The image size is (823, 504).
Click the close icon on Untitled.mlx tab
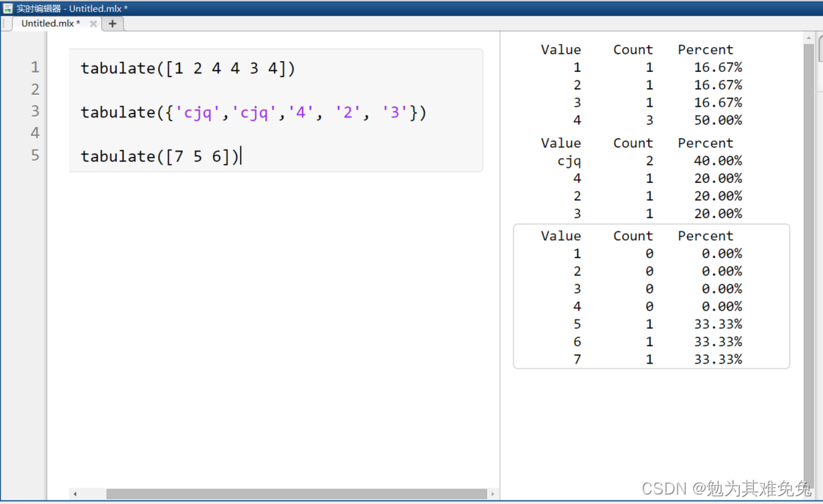[93, 23]
